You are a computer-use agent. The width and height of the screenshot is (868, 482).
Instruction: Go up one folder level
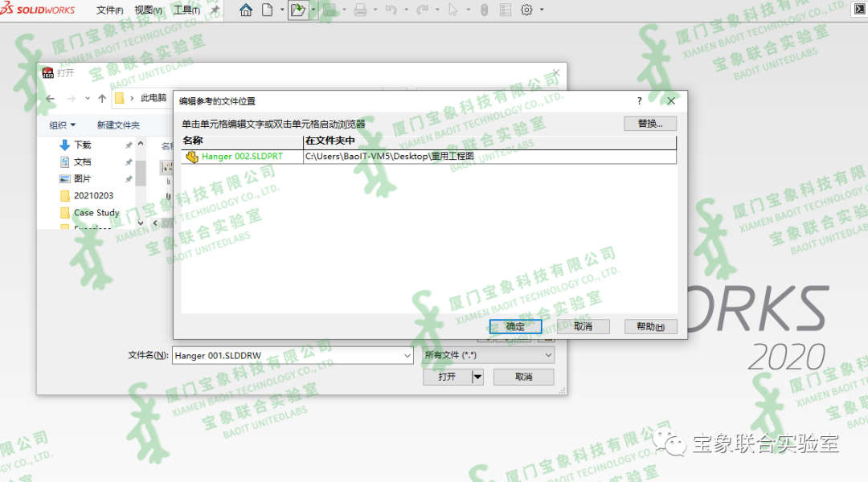point(102,99)
